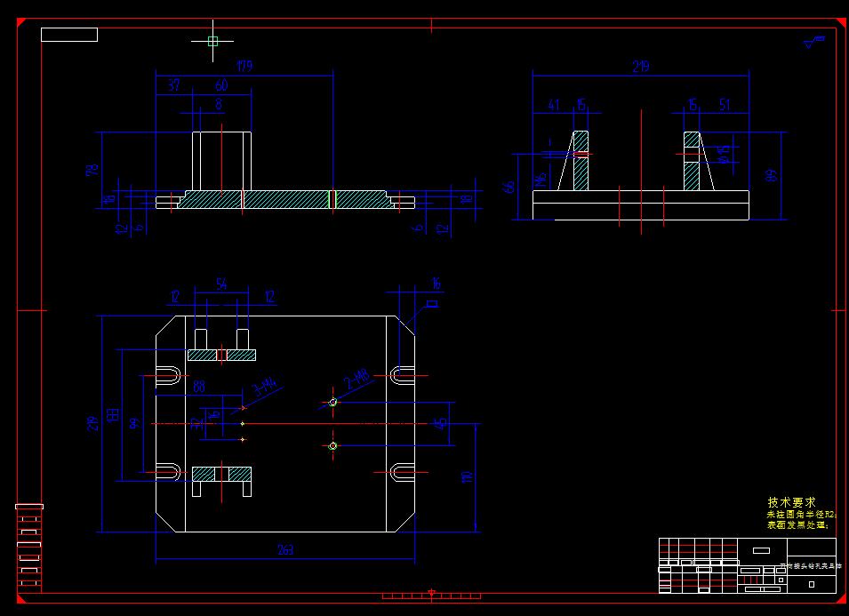Image resolution: width=849 pixels, height=616 pixels.
Task: Click the green alignment square near top edge
Action: [x=211, y=41]
